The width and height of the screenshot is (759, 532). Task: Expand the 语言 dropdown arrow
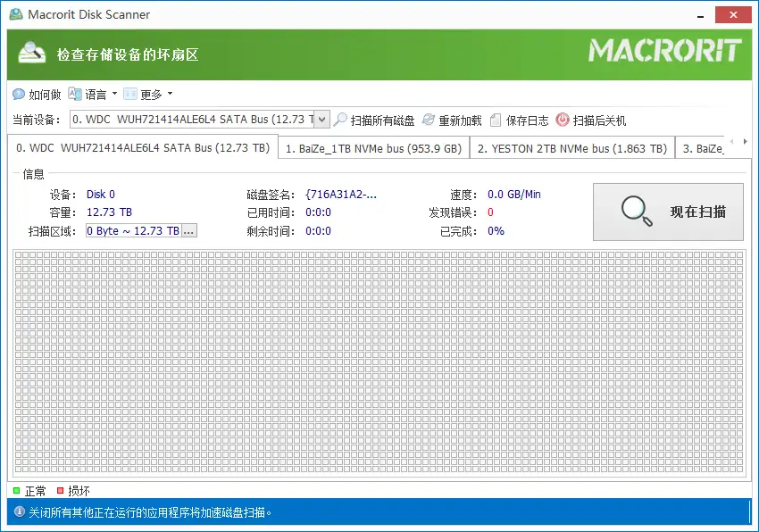[114, 94]
